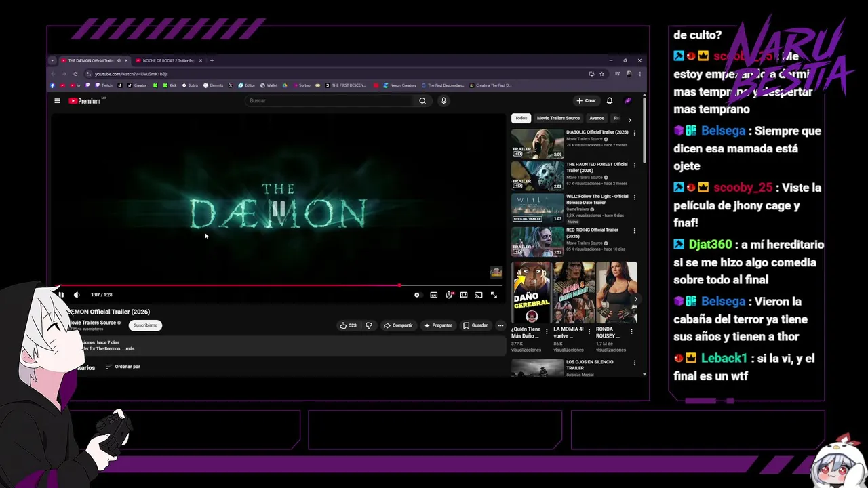
Task: Open the Nexon Creators bookmark
Action: (399, 85)
